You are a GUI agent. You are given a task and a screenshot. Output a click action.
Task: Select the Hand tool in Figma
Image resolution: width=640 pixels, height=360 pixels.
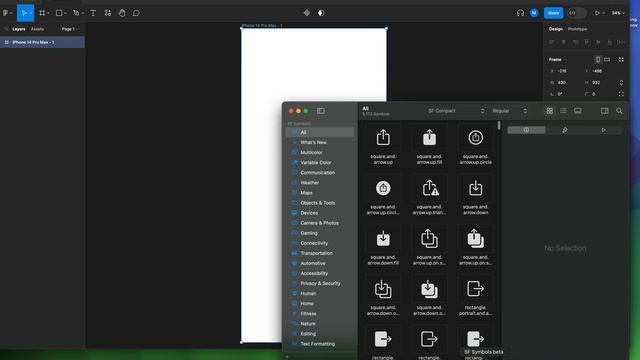(x=122, y=13)
